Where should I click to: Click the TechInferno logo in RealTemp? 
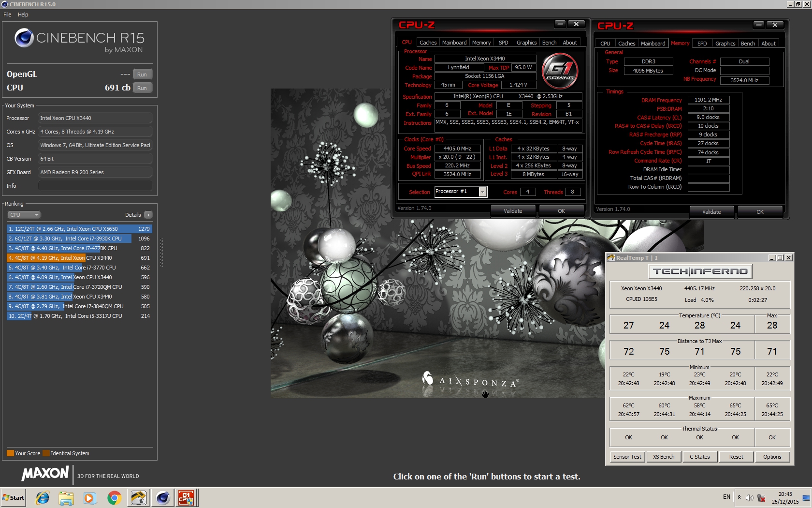point(700,271)
